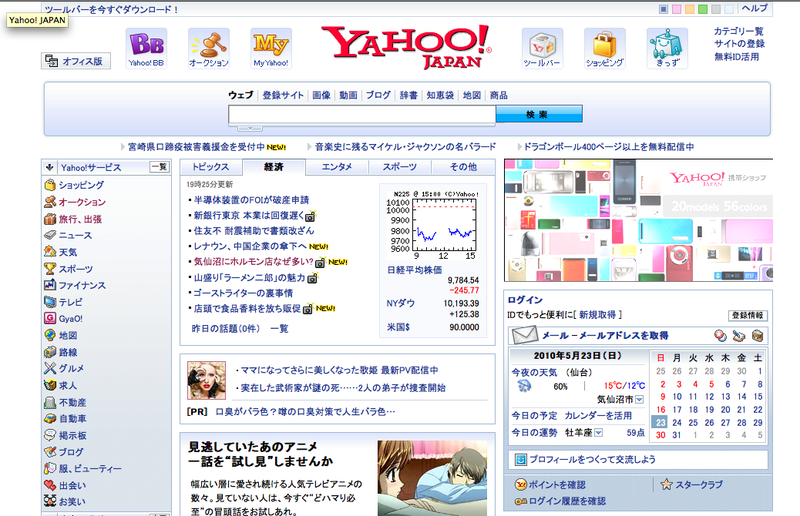Open カレンダーを活用 link
The width and height of the screenshot is (800, 516).
(598, 416)
